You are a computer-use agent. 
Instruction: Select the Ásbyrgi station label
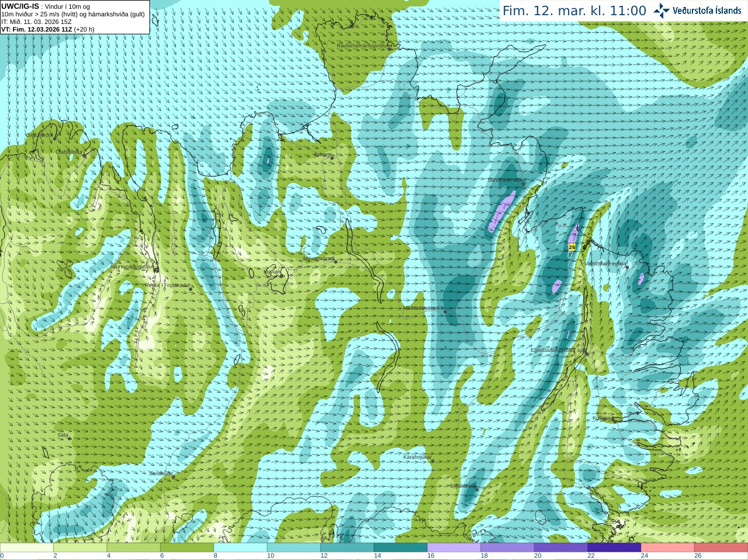[x=322, y=154]
